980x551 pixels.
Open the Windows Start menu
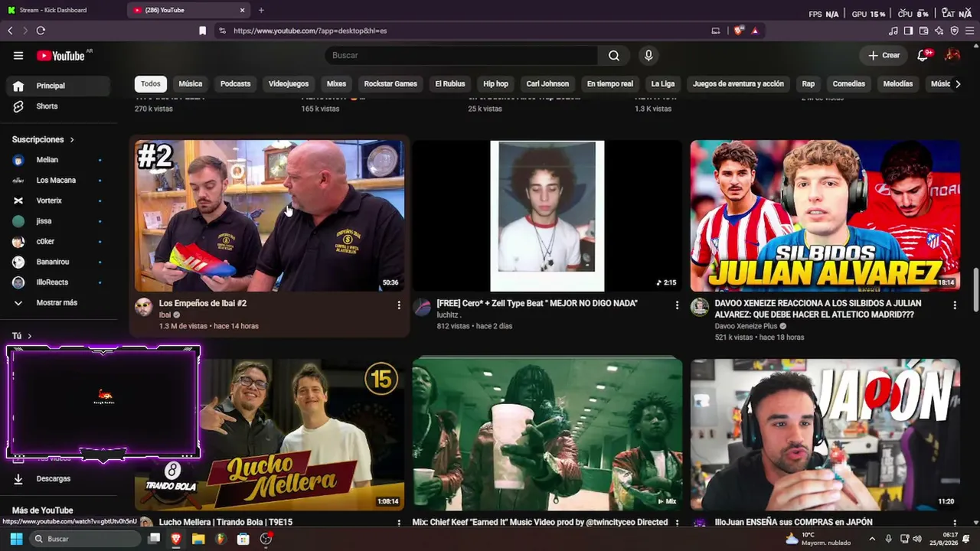16,539
